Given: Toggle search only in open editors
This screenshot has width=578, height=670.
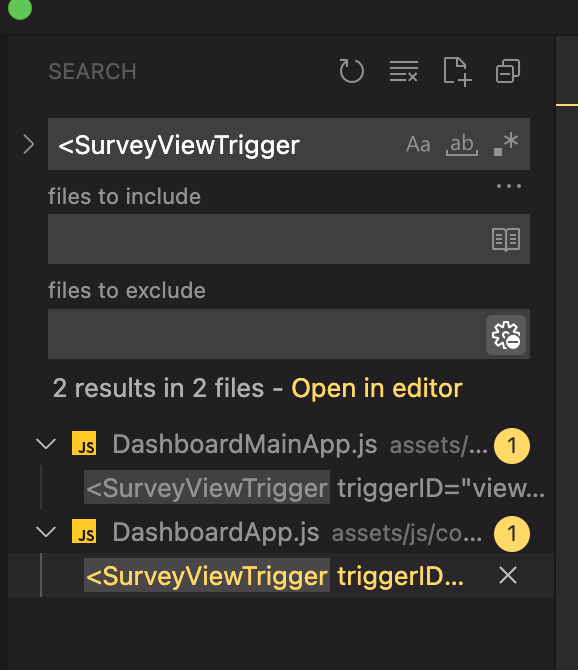Looking at the screenshot, I should tap(506, 239).
